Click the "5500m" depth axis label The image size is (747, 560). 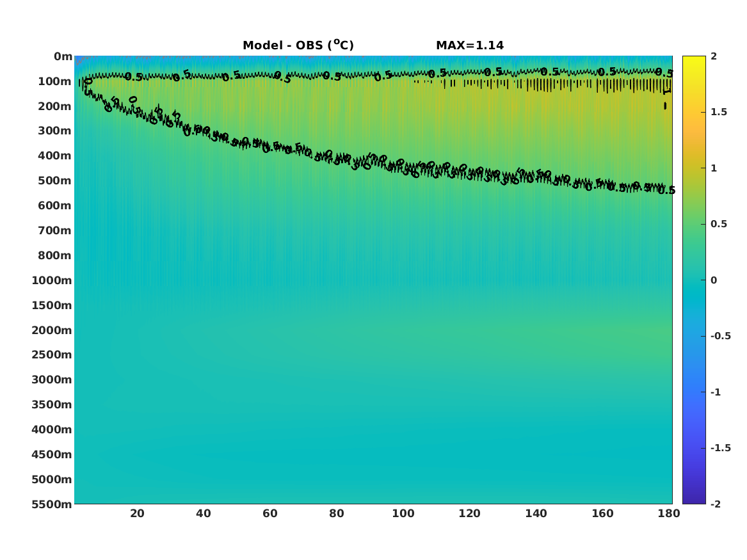(x=52, y=504)
